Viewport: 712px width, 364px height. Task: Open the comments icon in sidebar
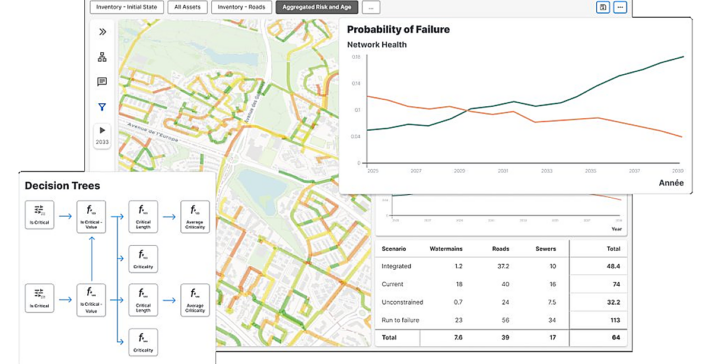coord(102,82)
